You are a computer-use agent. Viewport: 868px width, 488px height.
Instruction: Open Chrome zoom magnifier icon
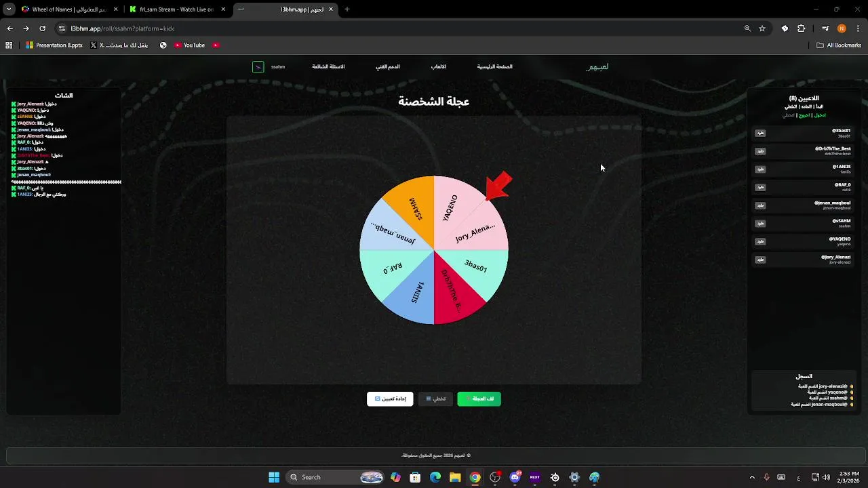(747, 28)
